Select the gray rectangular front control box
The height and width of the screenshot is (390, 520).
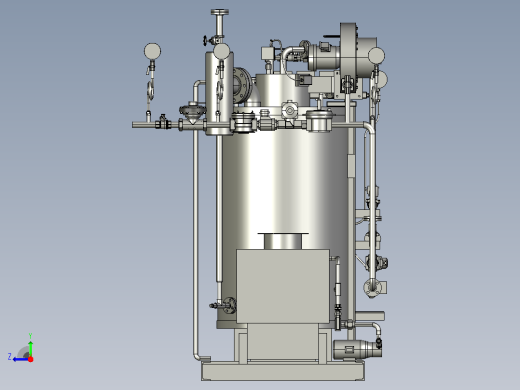tap(283, 286)
